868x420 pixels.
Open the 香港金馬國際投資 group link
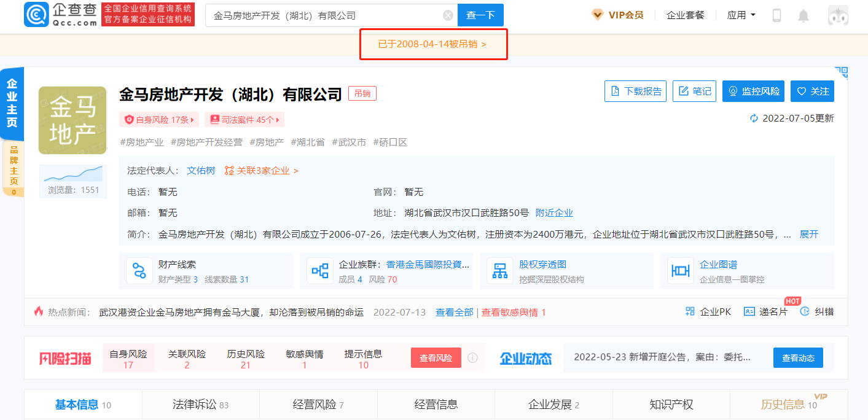(428, 265)
